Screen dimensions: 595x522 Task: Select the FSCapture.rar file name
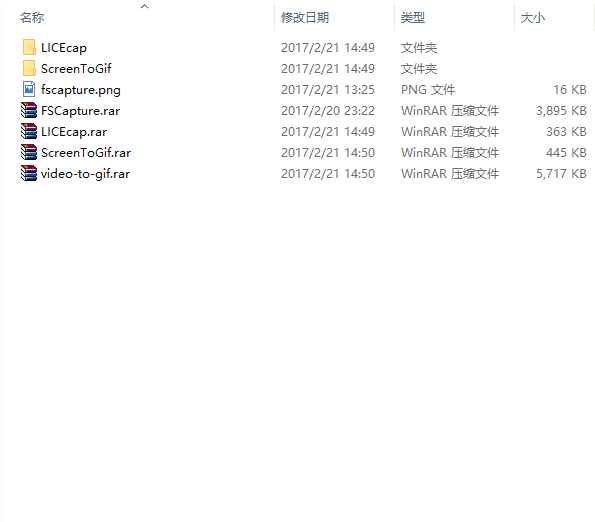80,111
